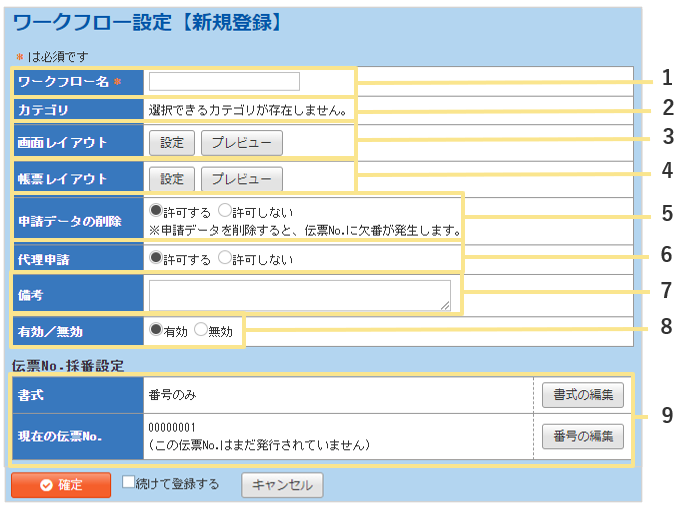Click the ワークフロー名 field label

click(x=65, y=82)
